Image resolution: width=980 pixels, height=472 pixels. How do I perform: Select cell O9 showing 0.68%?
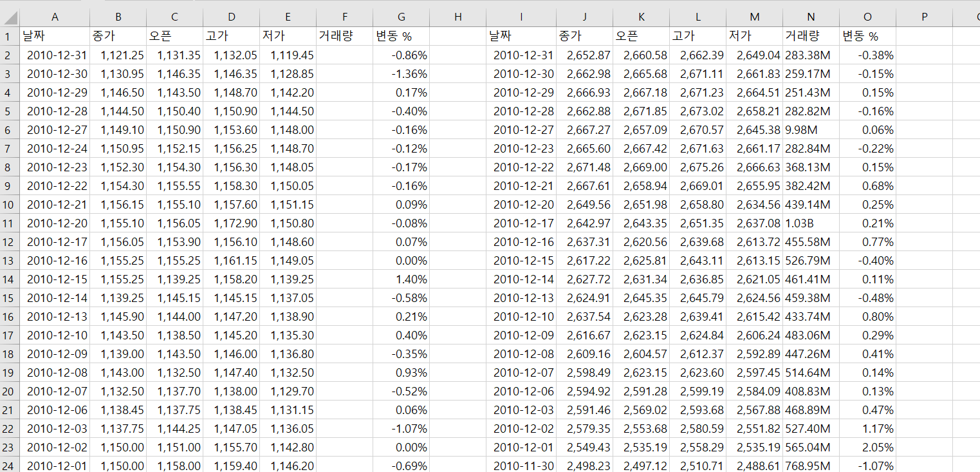(x=867, y=185)
